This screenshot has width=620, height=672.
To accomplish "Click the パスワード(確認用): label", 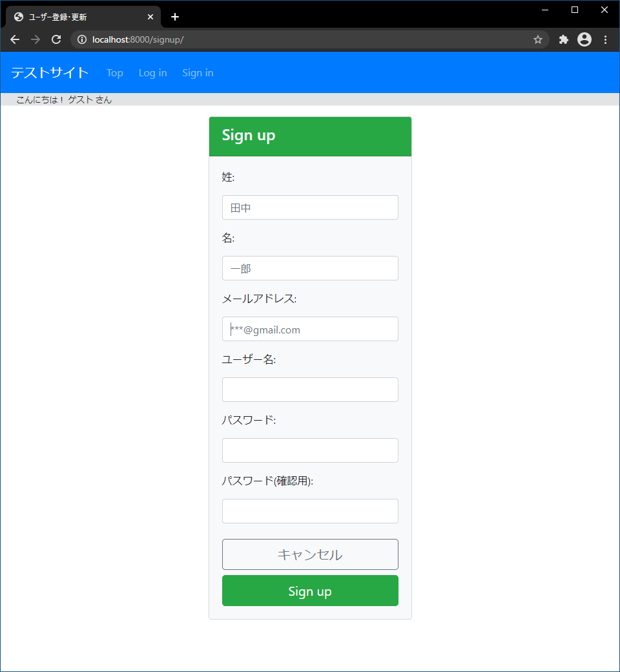I will (x=267, y=481).
